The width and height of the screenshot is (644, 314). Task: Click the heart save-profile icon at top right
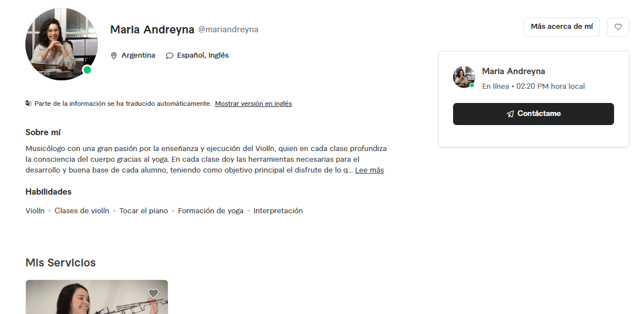[x=617, y=27]
